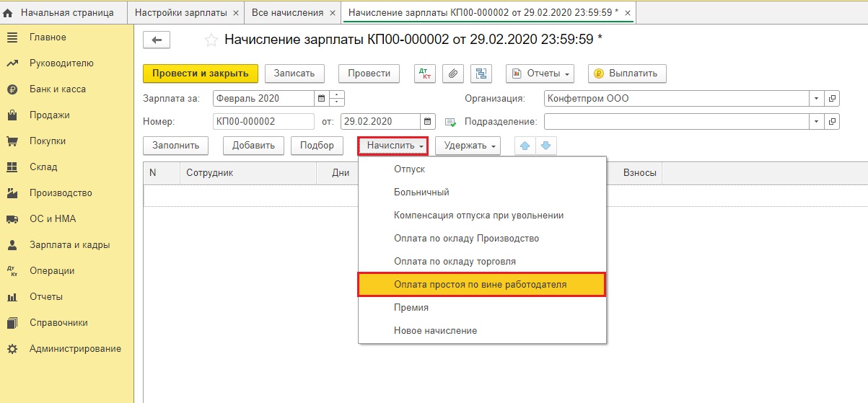Open the document structure icon
This screenshot has height=403, width=868.
(x=481, y=74)
